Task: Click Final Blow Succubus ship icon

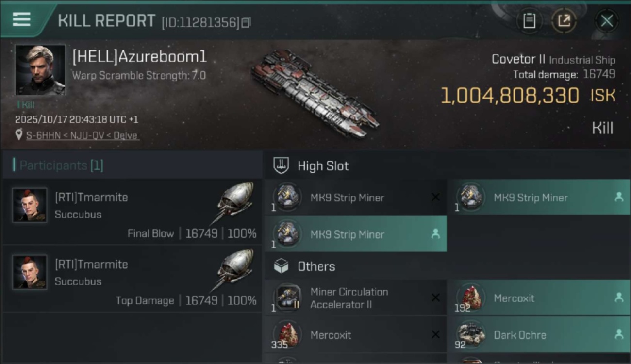Action: click(x=234, y=200)
